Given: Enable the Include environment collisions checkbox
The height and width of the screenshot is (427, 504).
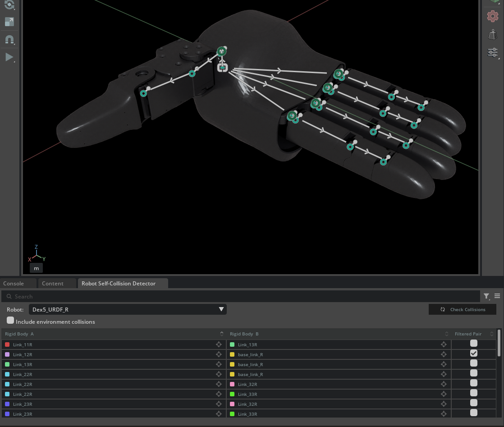Looking at the screenshot, I should (10, 320).
